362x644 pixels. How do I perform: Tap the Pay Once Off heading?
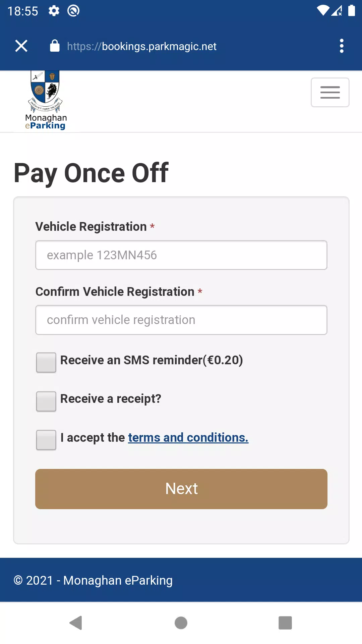pos(91,173)
